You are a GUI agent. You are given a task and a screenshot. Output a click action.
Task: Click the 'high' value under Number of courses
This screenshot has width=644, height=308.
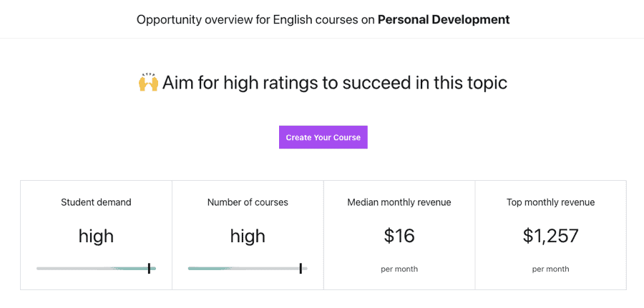(x=248, y=236)
